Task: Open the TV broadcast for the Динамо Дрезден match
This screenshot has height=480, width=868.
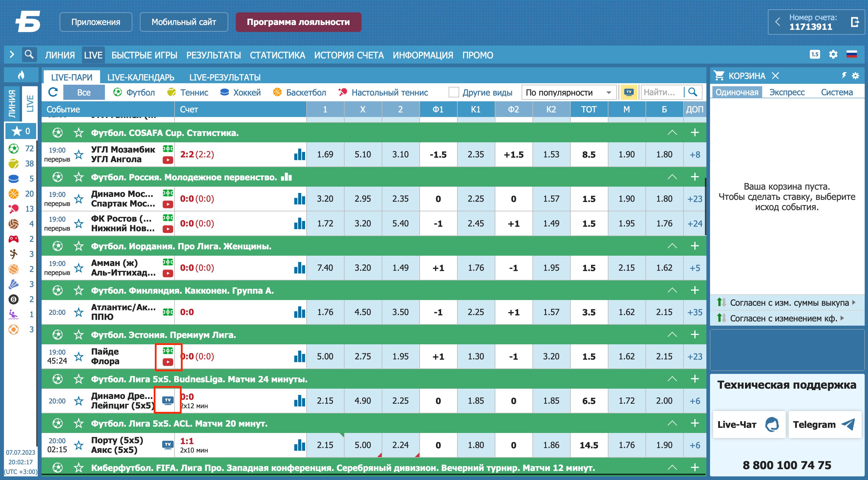Action: 168,400
